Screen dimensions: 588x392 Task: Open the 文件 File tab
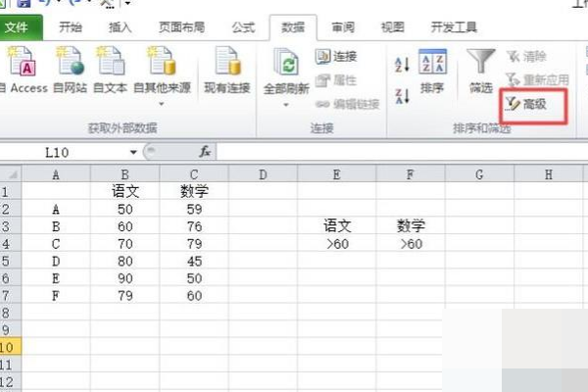[20, 27]
